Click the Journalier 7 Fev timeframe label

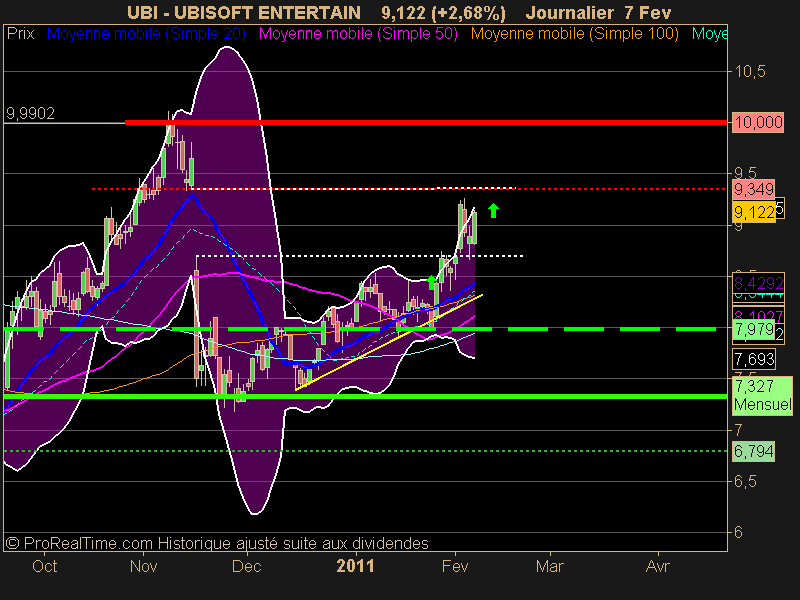[x=598, y=12]
